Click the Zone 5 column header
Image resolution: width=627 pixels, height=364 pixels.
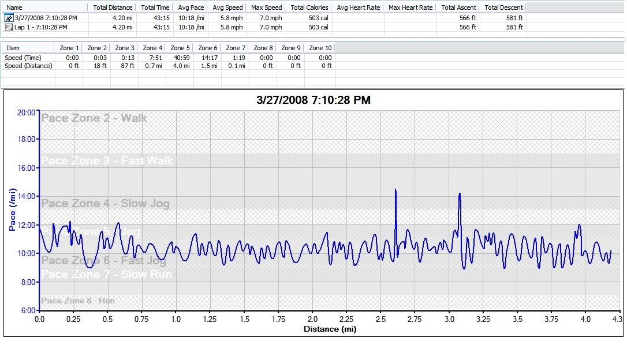(180, 48)
